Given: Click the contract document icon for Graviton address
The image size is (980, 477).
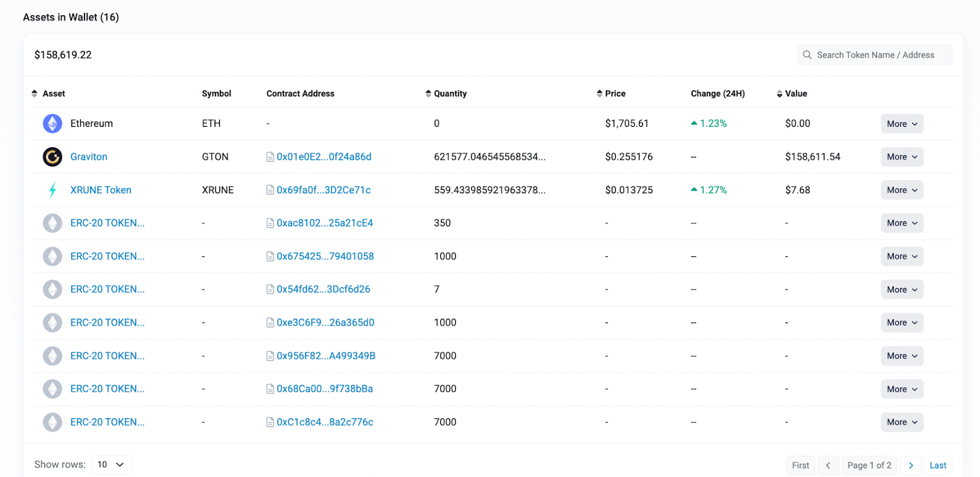Looking at the screenshot, I should pyautogui.click(x=270, y=157).
